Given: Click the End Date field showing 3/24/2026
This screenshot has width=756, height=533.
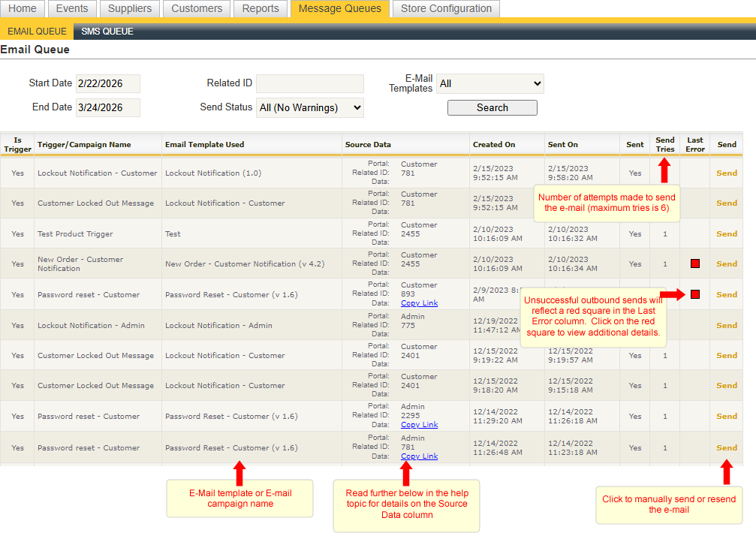Looking at the screenshot, I should point(107,107).
